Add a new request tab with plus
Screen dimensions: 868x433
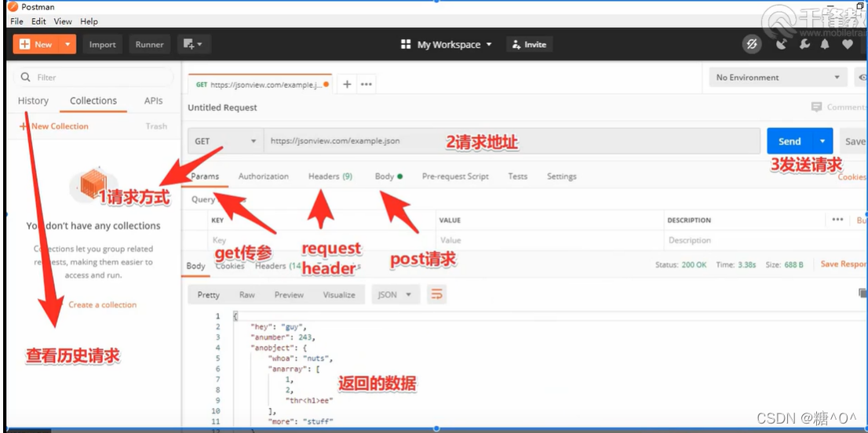pyautogui.click(x=347, y=84)
